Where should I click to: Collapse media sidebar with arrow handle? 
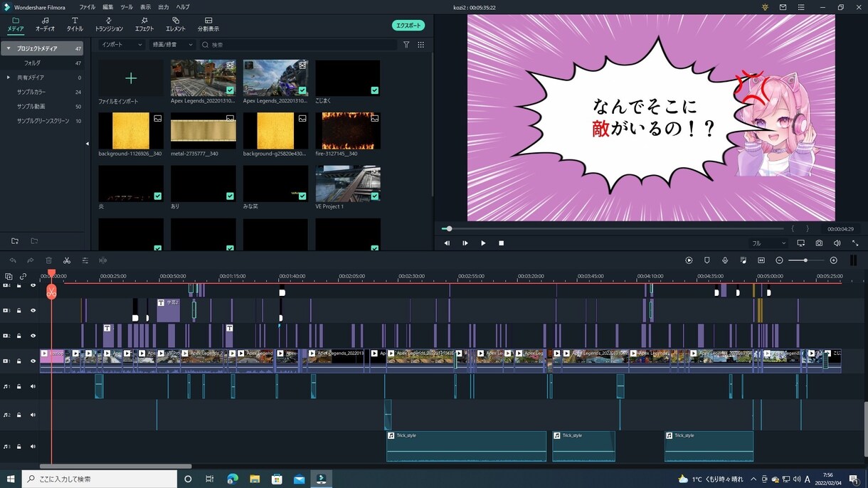pos(88,144)
